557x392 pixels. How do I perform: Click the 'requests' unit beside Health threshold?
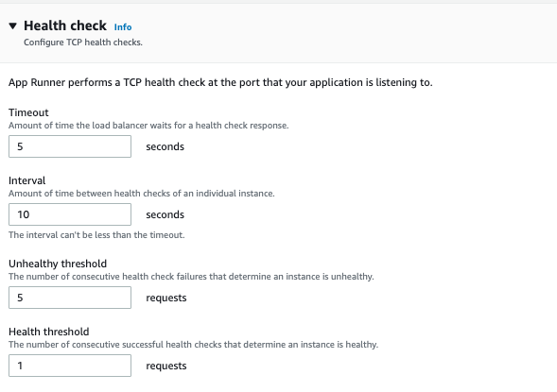click(166, 366)
